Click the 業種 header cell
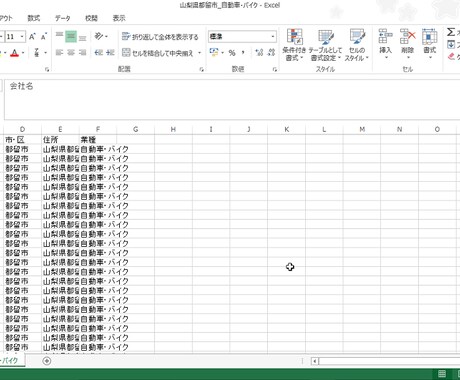The height and width of the screenshot is (380, 460). coord(98,140)
